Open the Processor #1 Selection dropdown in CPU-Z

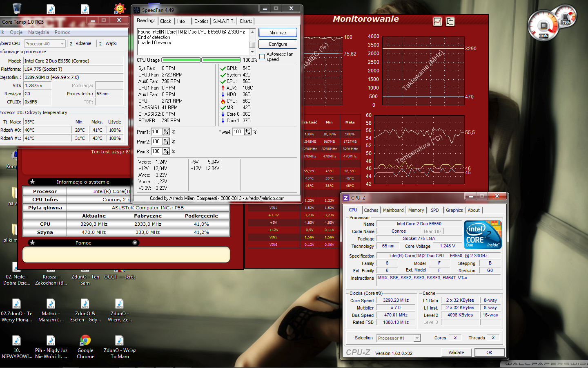pyautogui.click(x=399, y=338)
